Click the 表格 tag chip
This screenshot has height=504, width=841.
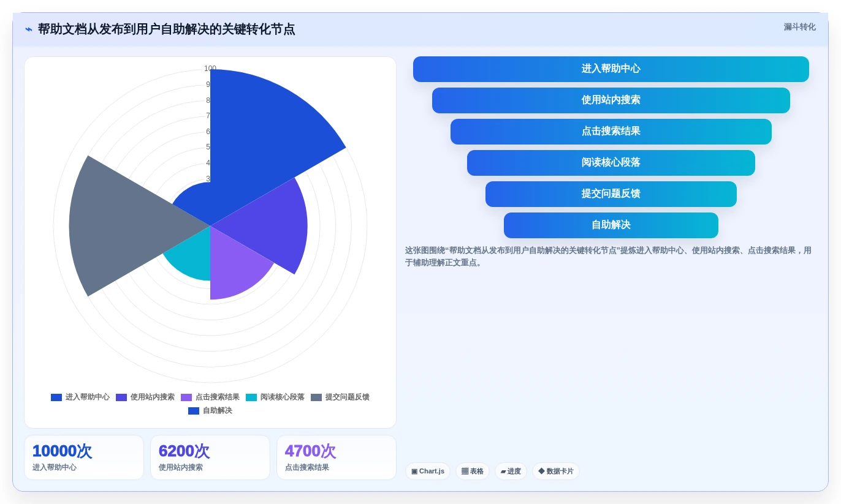coord(473,472)
